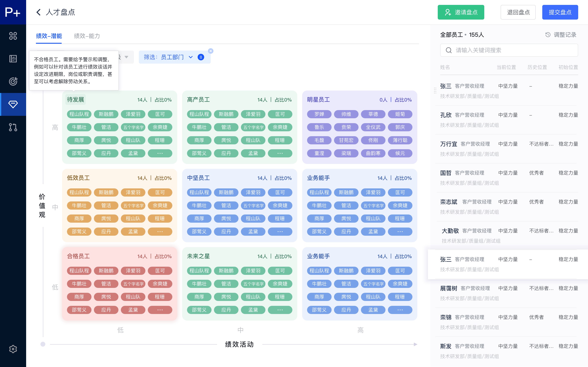
Task: Select the diamond talent review icon
Action: [x=13, y=104]
